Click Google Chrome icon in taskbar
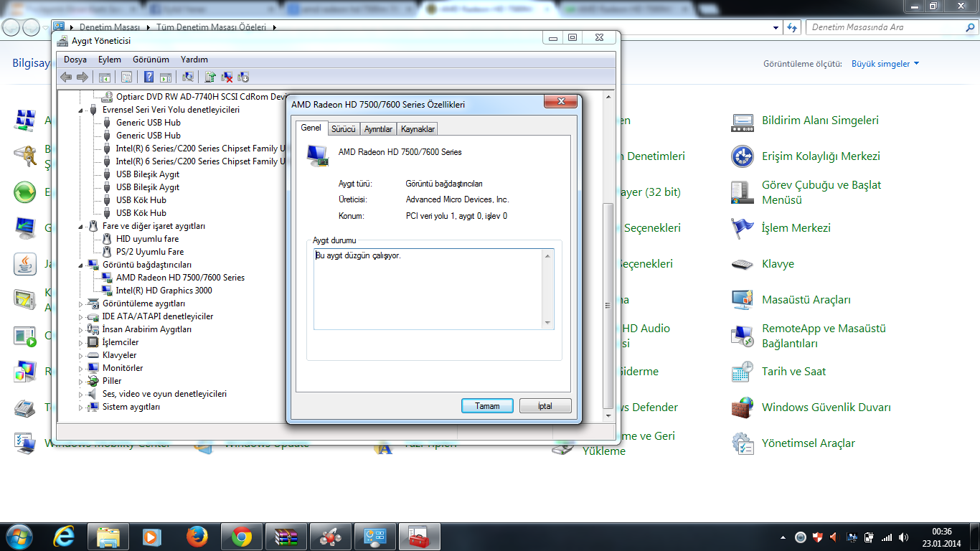Image resolution: width=980 pixels, height=551 pixels. 242,537
